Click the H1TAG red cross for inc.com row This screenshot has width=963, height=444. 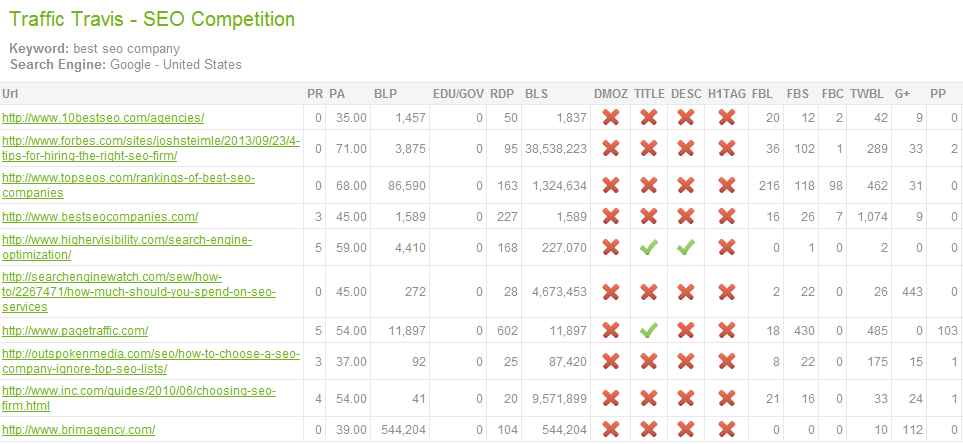point(727,399)
